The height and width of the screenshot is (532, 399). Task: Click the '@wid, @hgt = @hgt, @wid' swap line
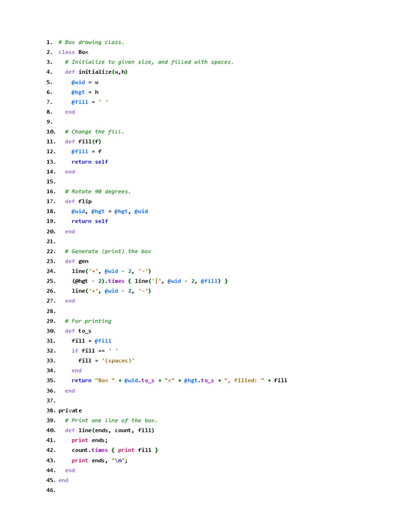coord(110,211)
